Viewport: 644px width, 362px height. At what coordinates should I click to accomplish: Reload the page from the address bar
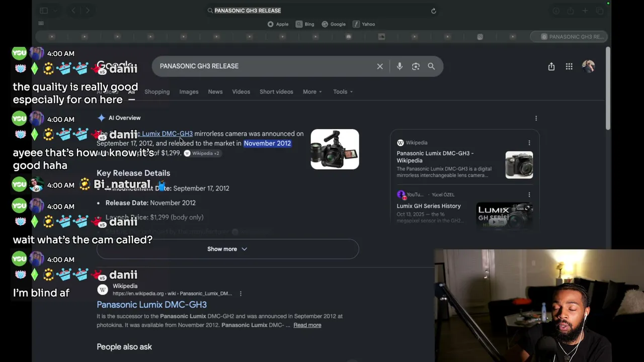pos(434,11)
